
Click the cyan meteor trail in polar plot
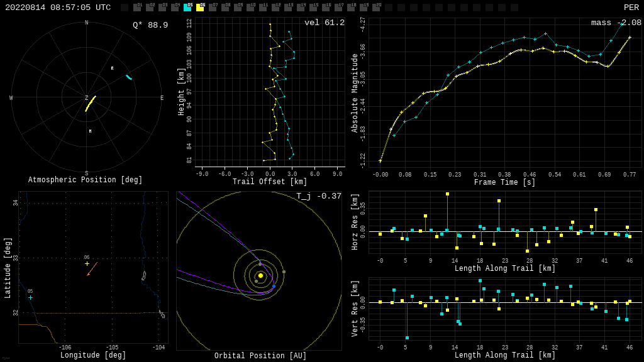click(x=129, y=77)
